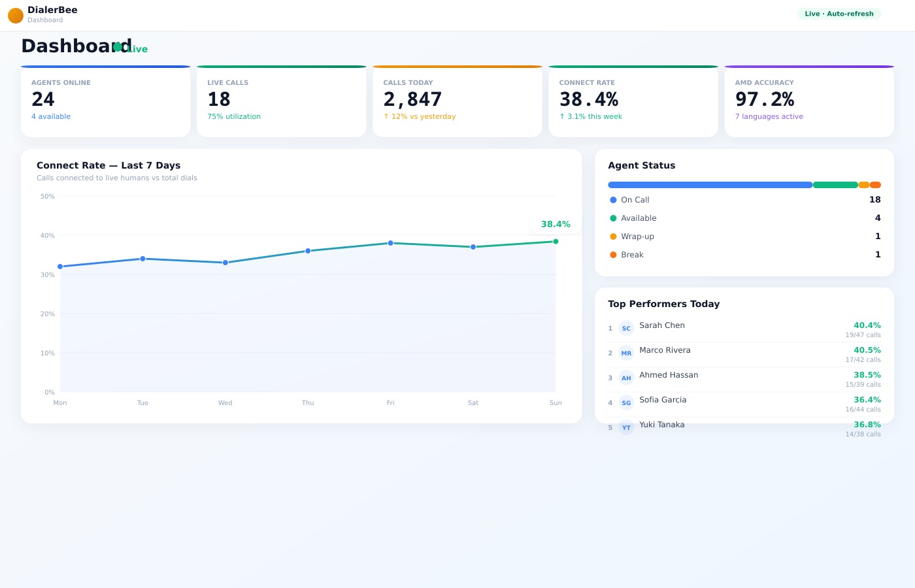
Task: Click the '17/42 calls' text
Action: tap(863, 360)
